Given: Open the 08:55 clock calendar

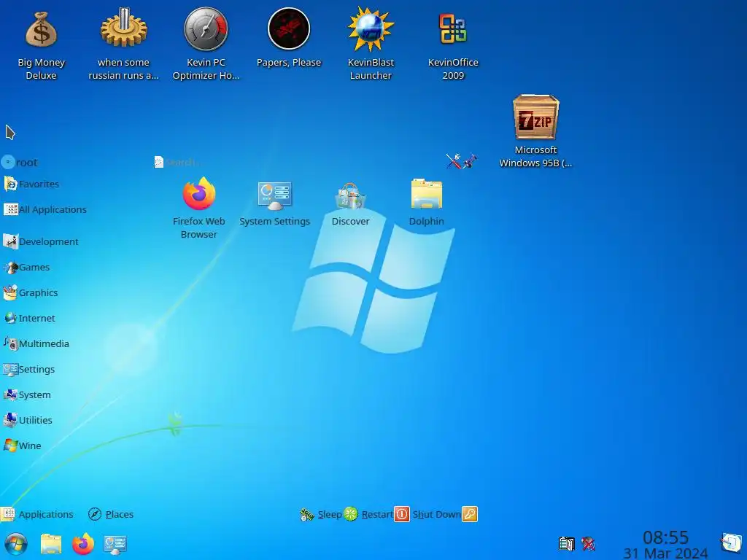Looking at the screenshot, I should coord(665,545).
